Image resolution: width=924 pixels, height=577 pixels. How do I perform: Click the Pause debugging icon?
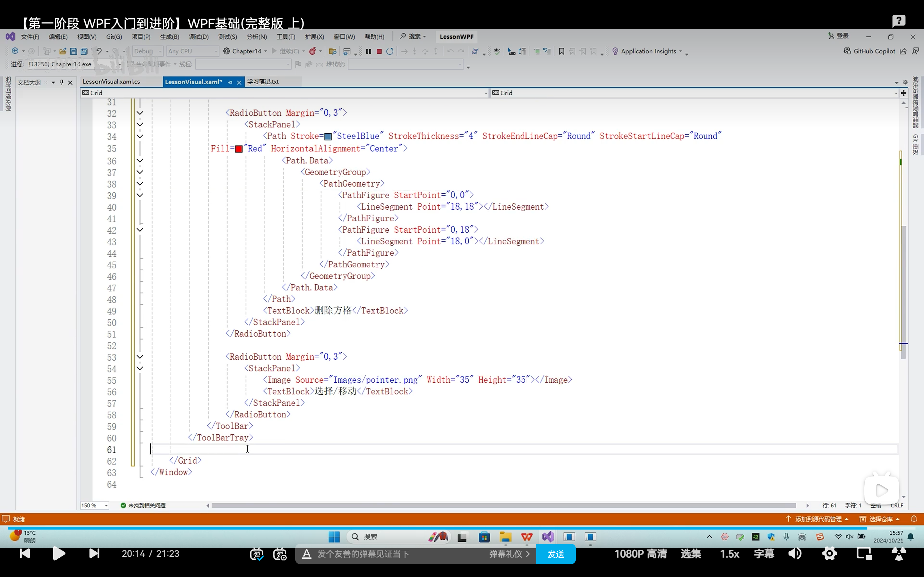368,51
